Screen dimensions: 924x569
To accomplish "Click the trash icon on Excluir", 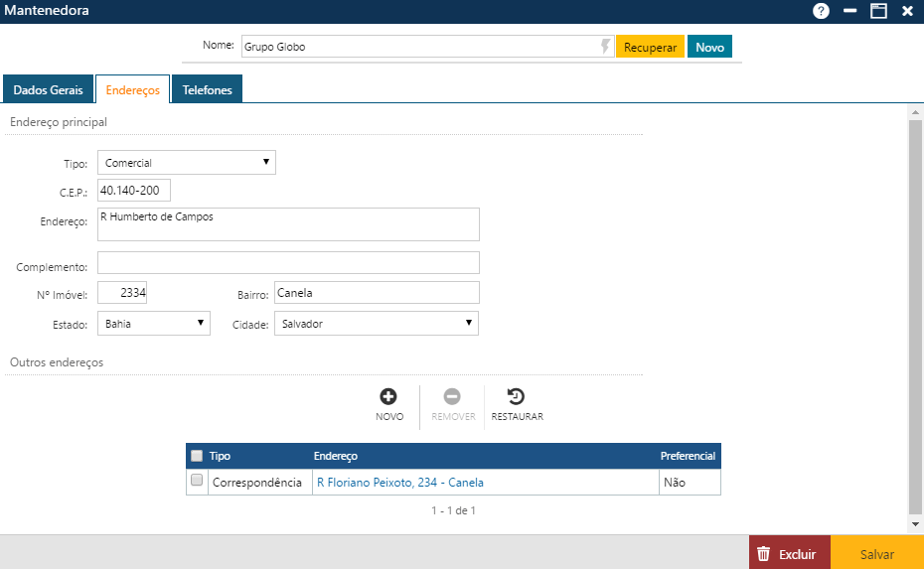I will point(763,554).
